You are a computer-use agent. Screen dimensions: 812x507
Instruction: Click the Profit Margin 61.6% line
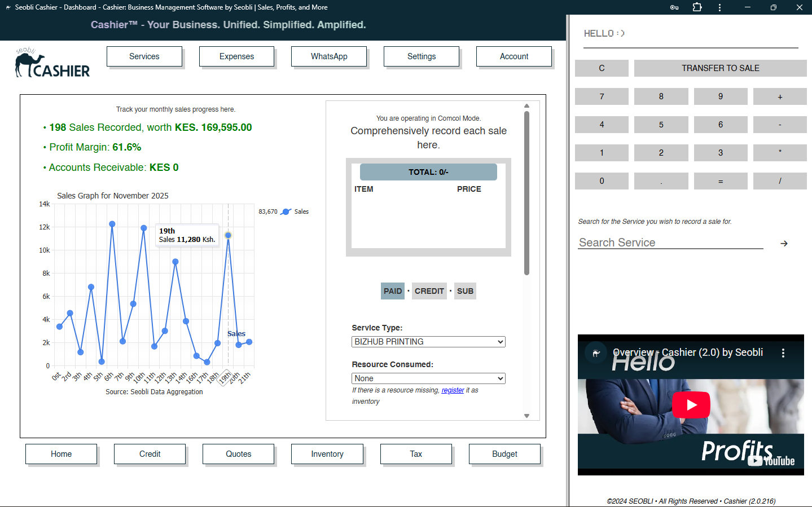pyautogui.click(x=93, y=147)
